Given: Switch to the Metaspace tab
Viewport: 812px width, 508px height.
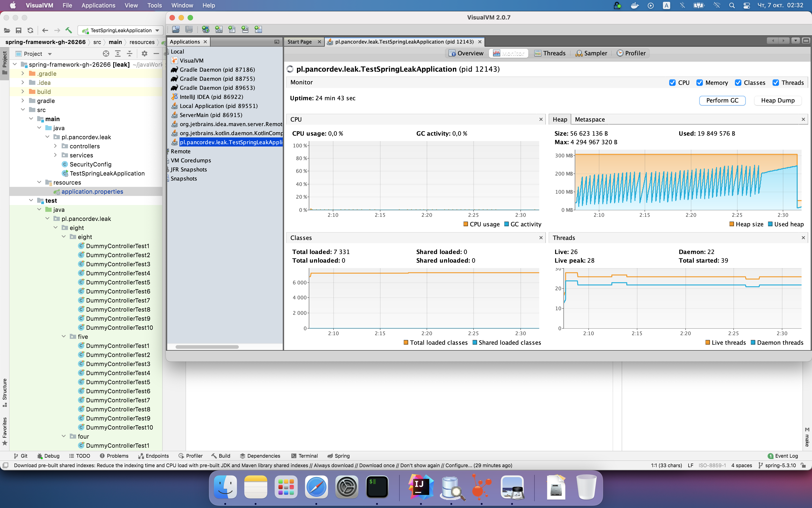Looking at the screenshot, I should pyautogui.click(x=590, y=119).
